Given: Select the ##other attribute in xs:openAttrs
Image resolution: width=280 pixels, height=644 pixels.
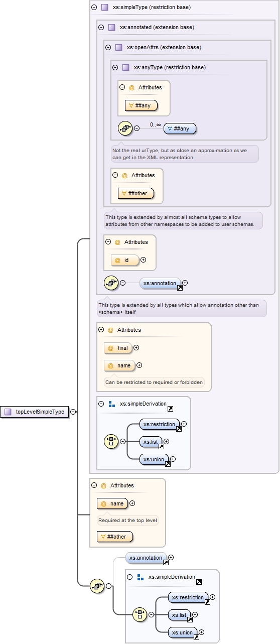Looking at the screenshot, I should pyautogui.click(x=136, y=193).
